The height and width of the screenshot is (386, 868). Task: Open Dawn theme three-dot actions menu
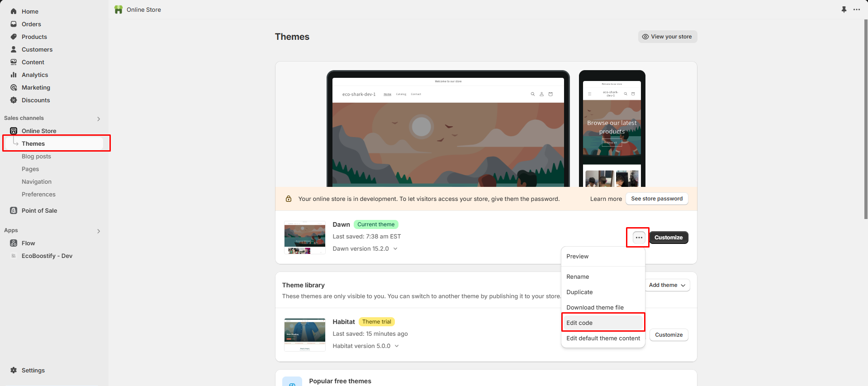639,238
